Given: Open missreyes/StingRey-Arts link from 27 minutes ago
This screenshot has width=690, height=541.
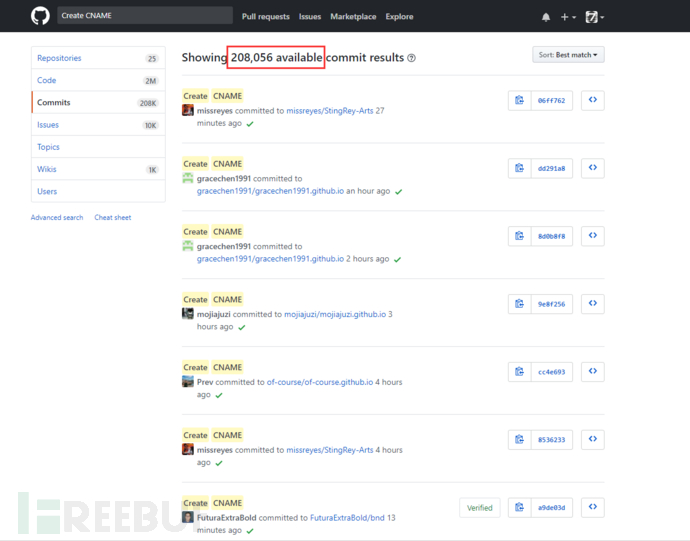Looking at the screenshot, I should [330, 111].
